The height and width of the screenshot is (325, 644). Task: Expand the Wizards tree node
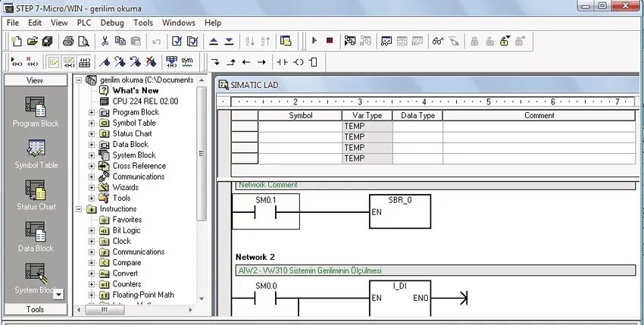click(91, 187)
